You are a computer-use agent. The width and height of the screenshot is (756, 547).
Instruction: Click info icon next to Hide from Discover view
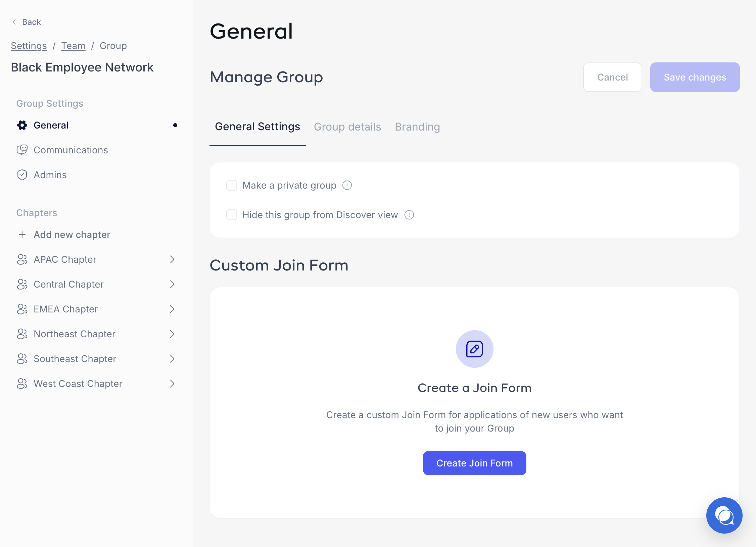point(409,215)
